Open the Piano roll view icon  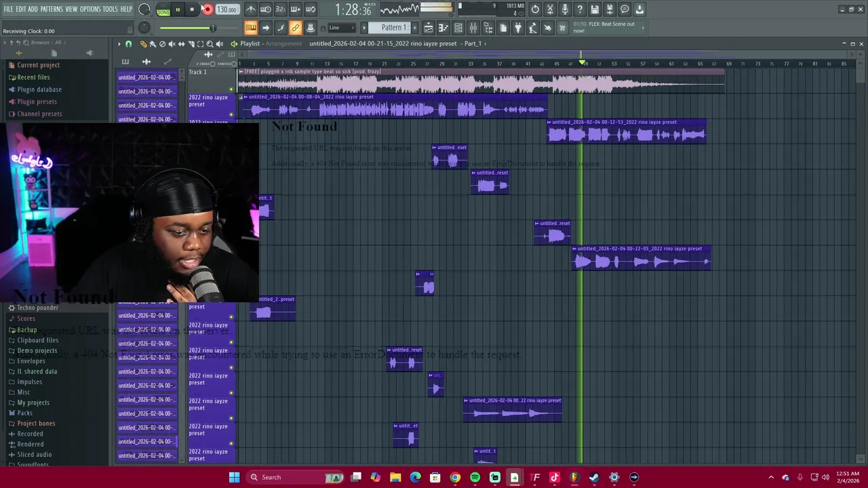click(443, 28)
